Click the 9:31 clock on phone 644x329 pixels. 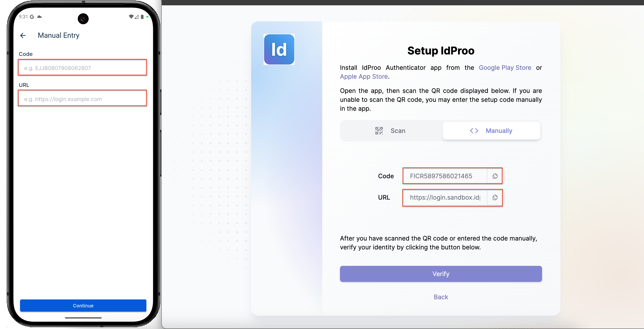click(x=23, y=17)
